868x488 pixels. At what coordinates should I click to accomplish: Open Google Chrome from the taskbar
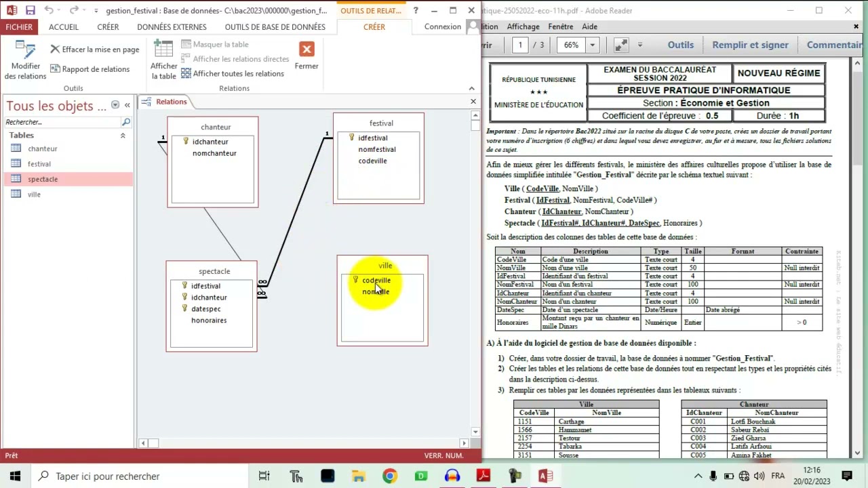point(389,476)
